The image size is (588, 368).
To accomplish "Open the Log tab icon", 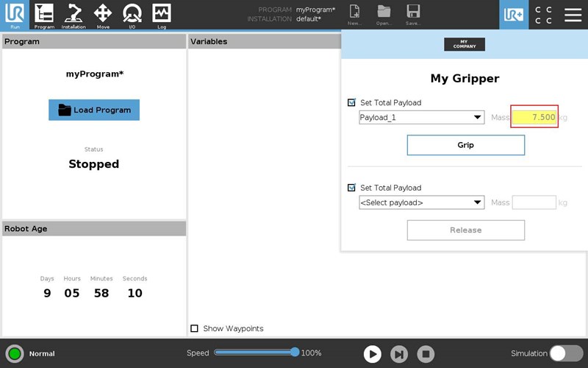I will pyautogui.click(x=162, y=15).
